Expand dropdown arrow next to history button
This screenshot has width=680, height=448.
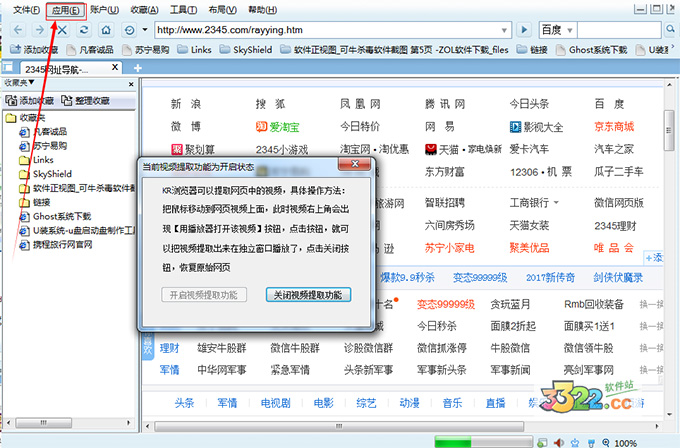145,30
